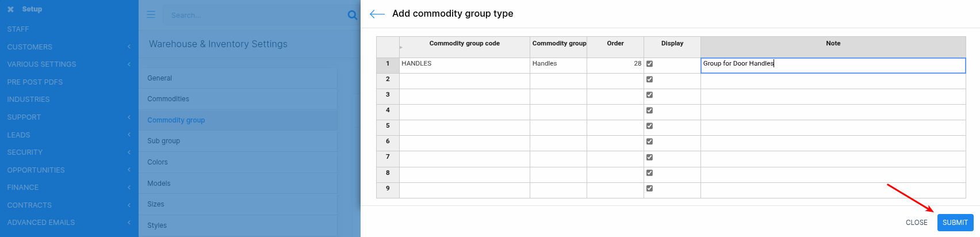Click the search magnifier icon
The height and width of the screenshot is (237, 980).
tap(353, 15)
